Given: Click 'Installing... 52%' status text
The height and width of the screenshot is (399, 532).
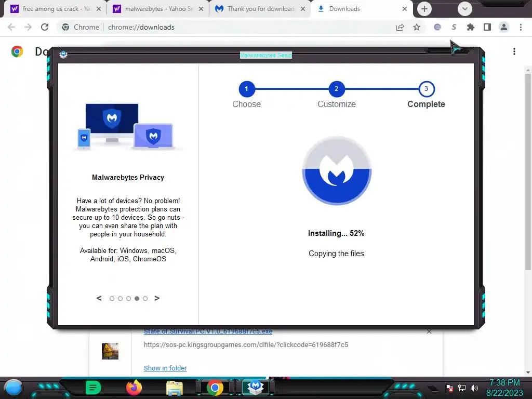Looking at the screenshot, I should coord(336,233).
